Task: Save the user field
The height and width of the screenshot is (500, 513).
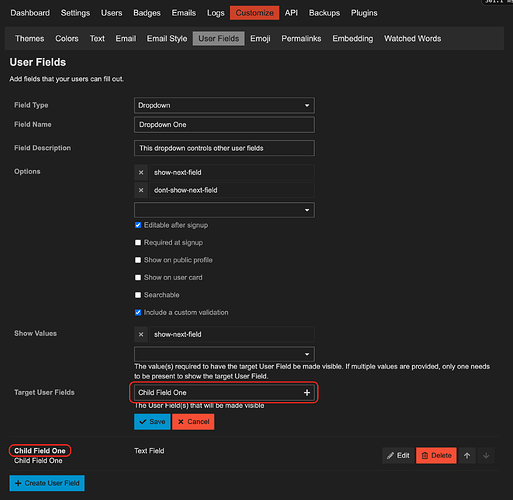Action: click(x=152, y=422)
